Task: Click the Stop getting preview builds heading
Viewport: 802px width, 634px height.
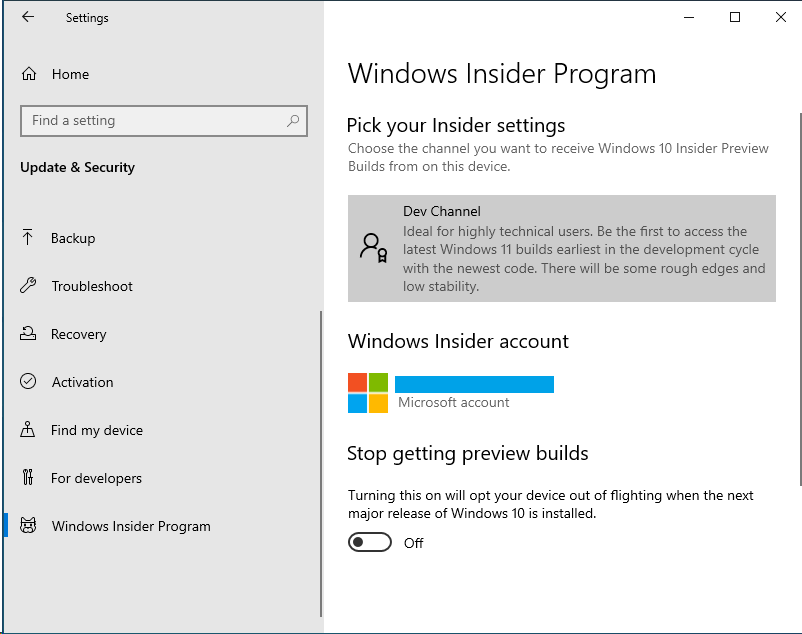Action: (x=467, y=454)
